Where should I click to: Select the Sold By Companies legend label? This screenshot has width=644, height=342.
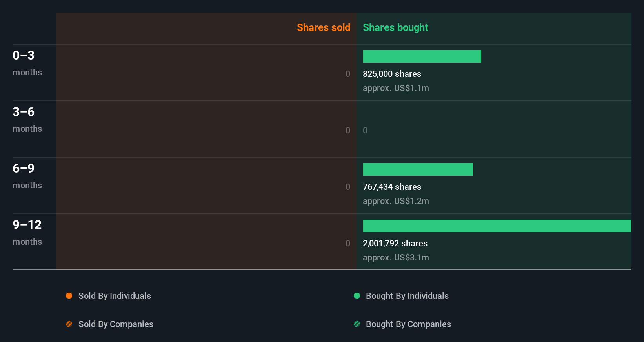[x=116, y=324]
